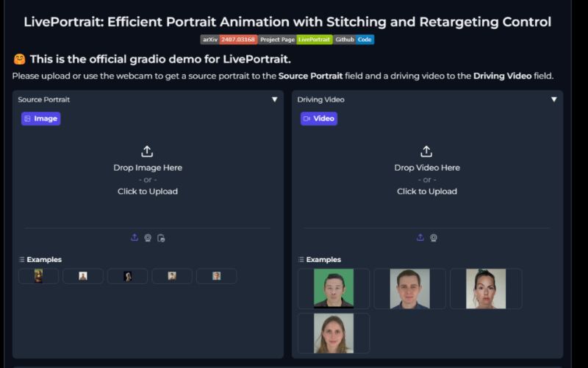Select the second source portrait example
The height and width of the screenshot is (368, 588).
pos(83,276)
